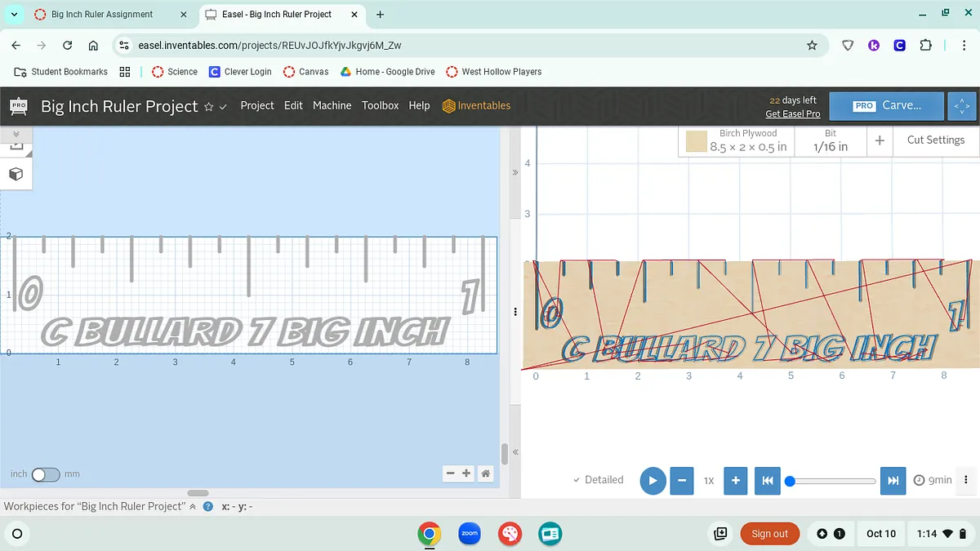Play the carve simulation preview

(x=652, y=481)
